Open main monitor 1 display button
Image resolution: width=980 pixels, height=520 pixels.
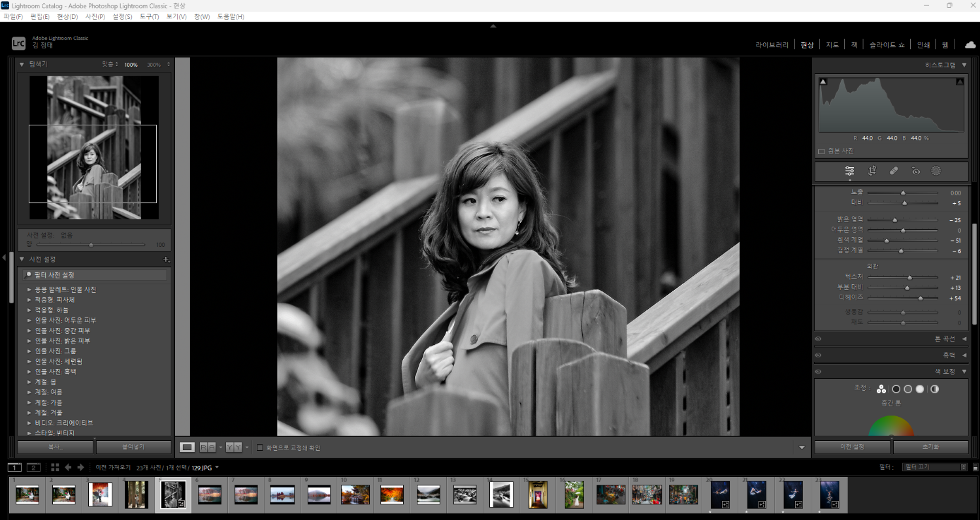tap(14, 467)
